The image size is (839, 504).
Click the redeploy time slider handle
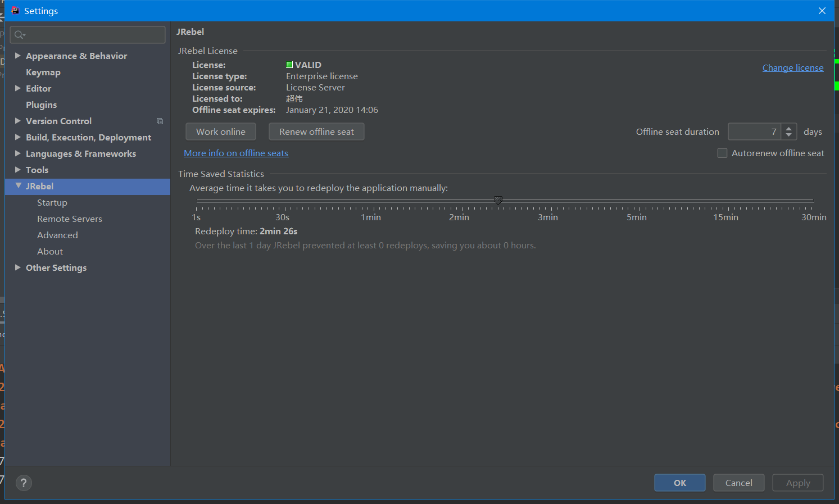498,200
